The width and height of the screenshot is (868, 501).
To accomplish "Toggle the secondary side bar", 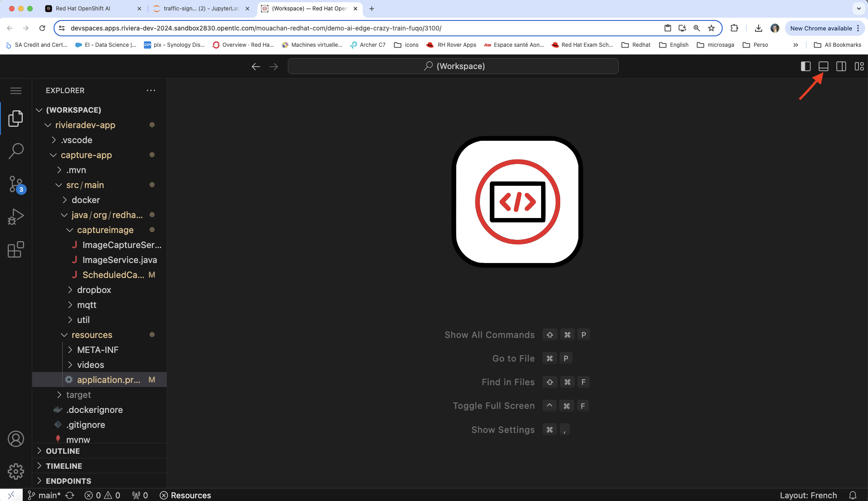I will 841,66.
